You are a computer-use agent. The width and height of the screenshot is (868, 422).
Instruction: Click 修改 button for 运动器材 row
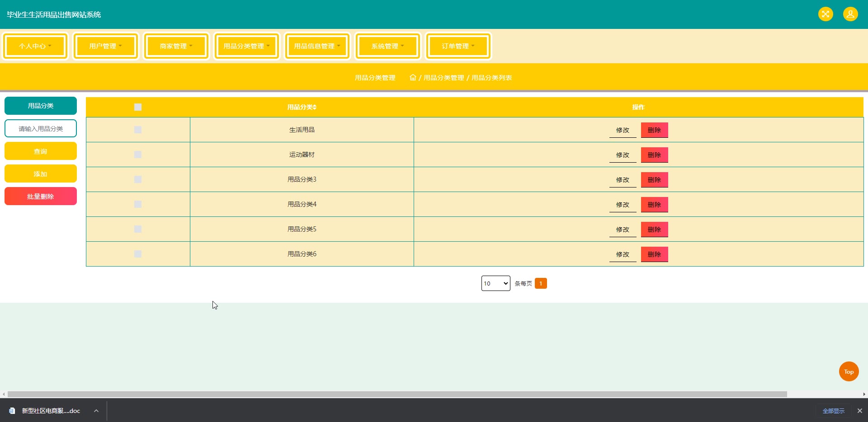point(623,155)
